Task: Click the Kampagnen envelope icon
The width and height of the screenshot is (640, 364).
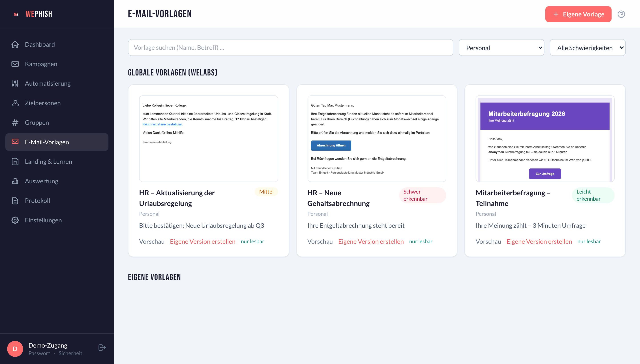Action: (15, 64)
